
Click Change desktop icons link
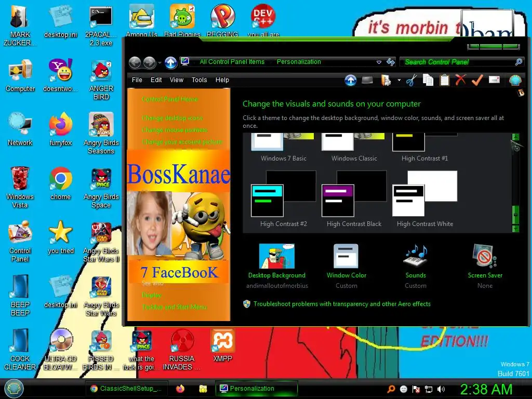[x=172, y=118]
